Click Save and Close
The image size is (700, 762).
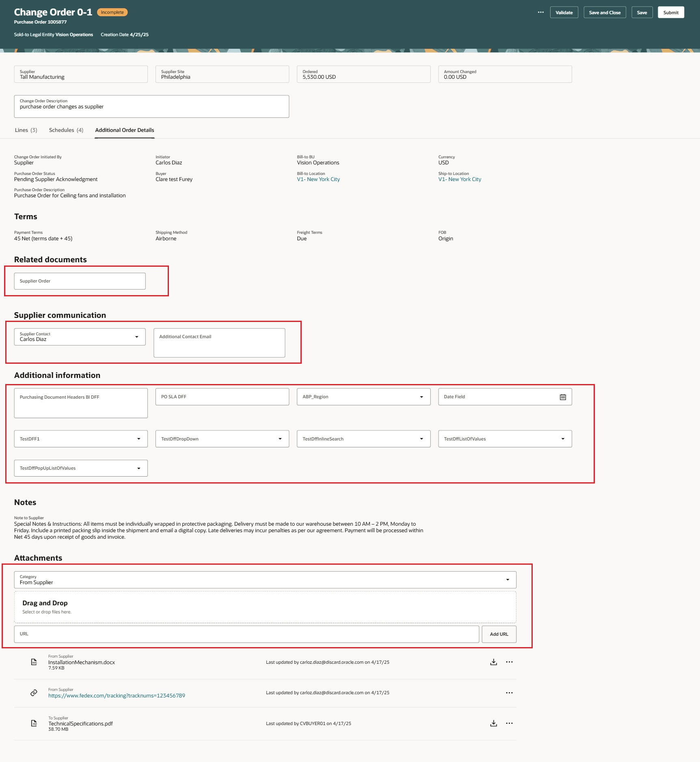coord(605,12)
